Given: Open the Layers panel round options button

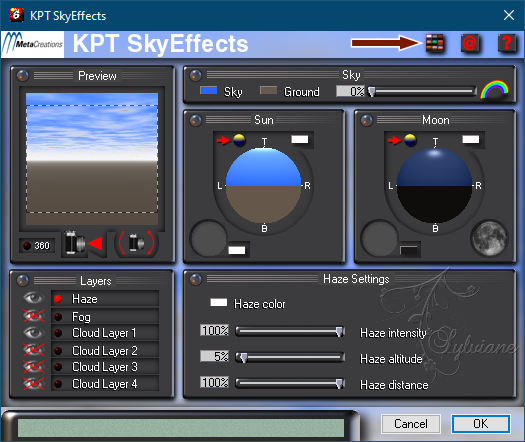Looking at the screenshot, I should click(x=22, y=281).
